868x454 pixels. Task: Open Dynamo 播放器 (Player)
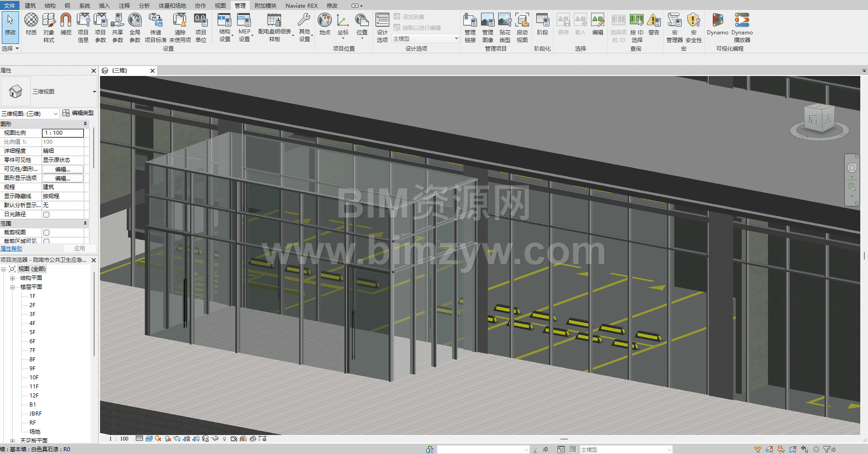pyautogui.click(x=742, y=28)
